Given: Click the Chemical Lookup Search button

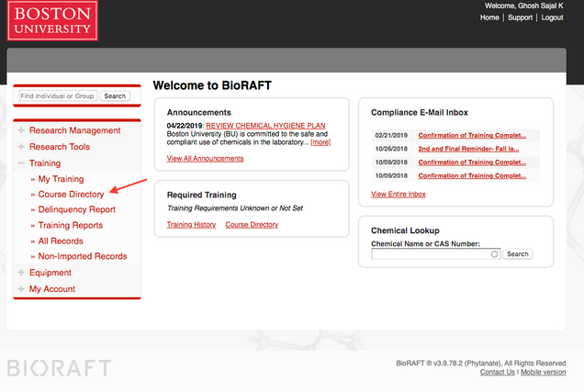Looking at the screenshot, I should (x=518, y=254).
